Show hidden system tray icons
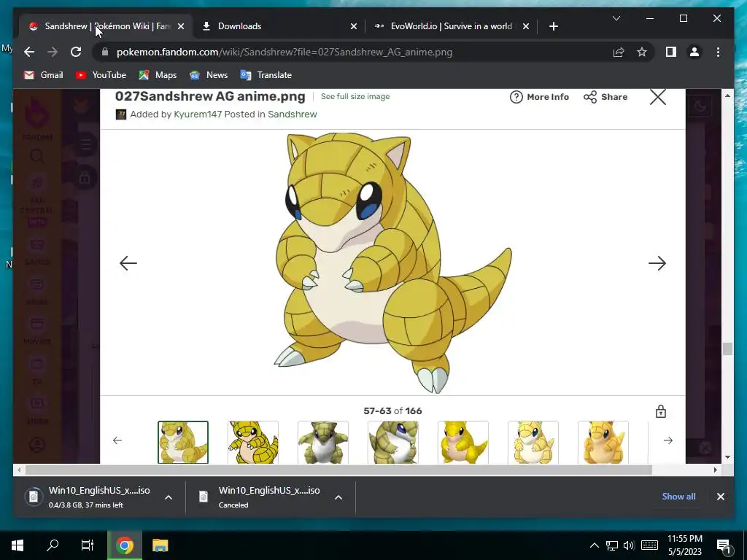 tap(594, 545)
